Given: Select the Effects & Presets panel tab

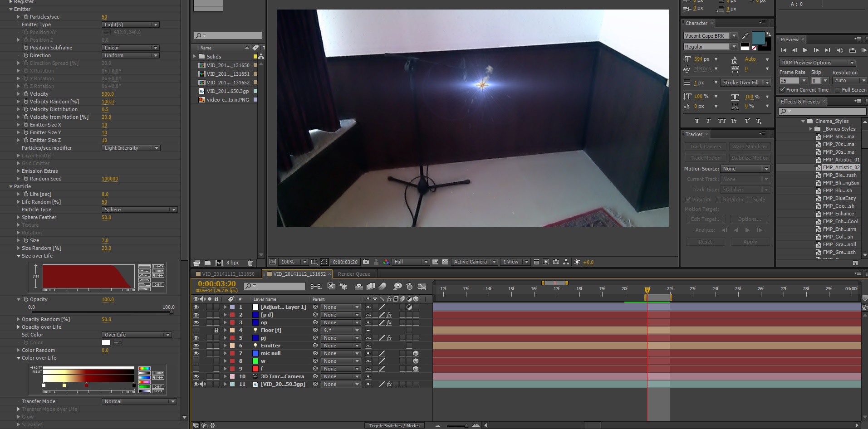Looking at the screenshot, I should (800, 102).
